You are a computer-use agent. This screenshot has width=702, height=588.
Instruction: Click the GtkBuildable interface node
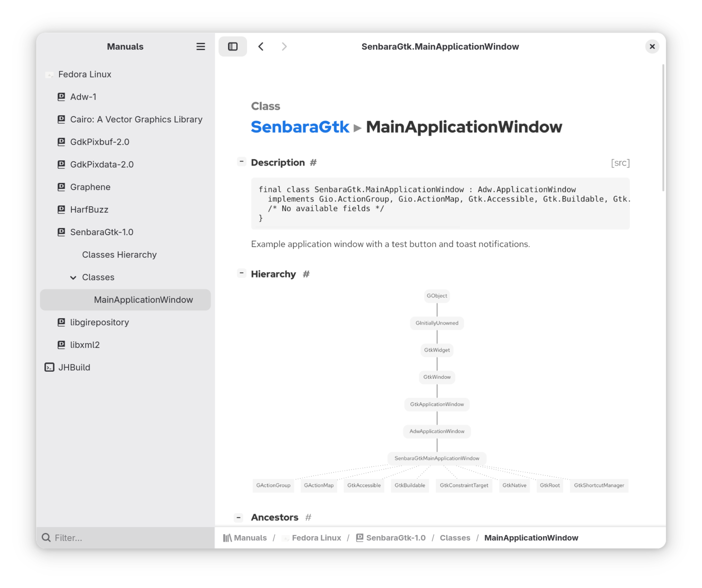(x=409, y=485)
